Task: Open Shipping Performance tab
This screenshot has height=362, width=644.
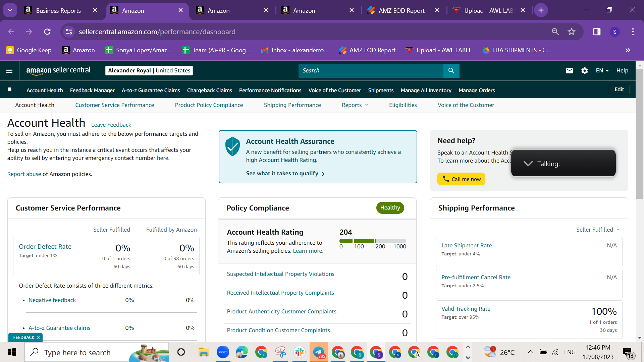Action: click(292, 105)
